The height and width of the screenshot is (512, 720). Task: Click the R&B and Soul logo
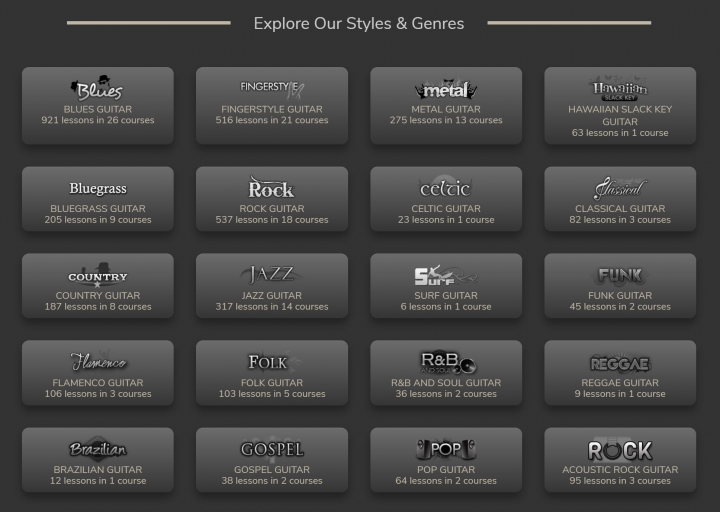point(448,362)
